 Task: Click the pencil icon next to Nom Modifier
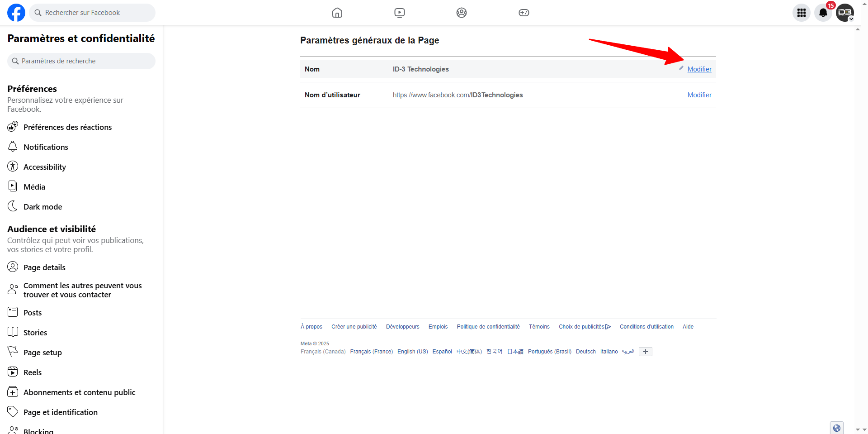[681, 68]
